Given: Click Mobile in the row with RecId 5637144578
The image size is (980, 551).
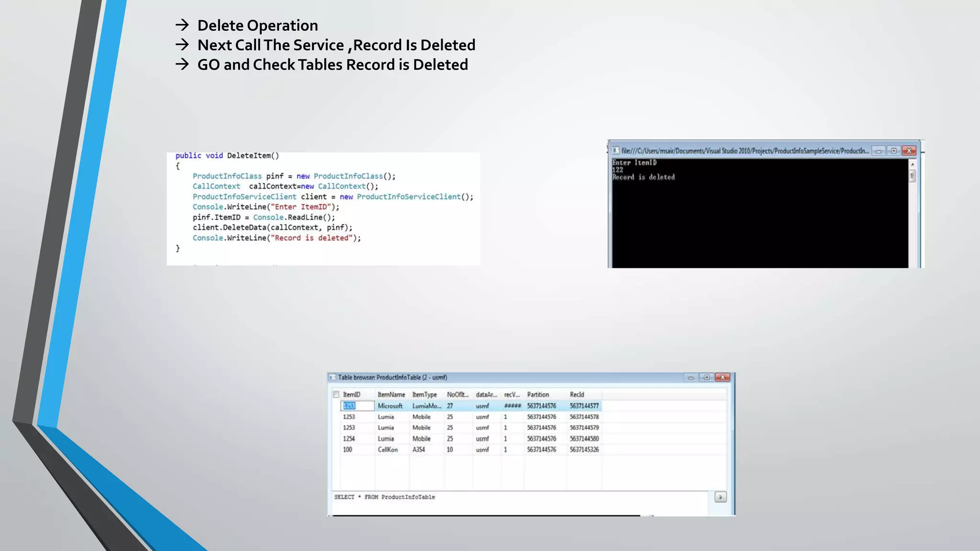Looking at the screenshot, I should pyautogui.click(x=422, y=417).
